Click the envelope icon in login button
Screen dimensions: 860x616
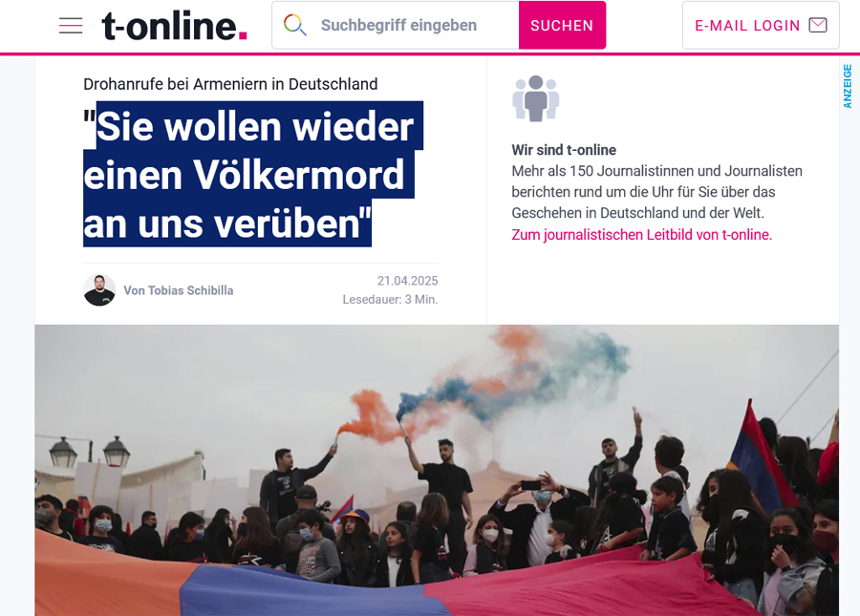818,25
